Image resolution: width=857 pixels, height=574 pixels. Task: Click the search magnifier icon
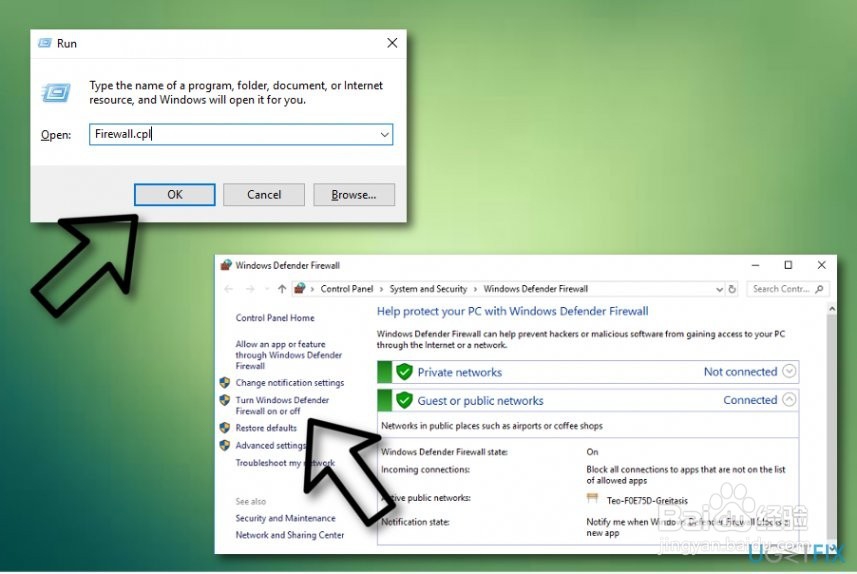(819, 289)
